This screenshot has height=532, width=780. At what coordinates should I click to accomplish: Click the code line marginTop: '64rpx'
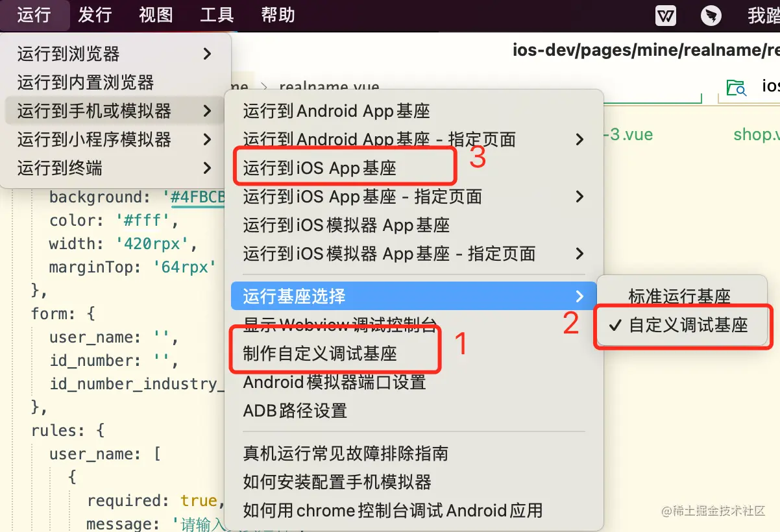tap(132, 267)
